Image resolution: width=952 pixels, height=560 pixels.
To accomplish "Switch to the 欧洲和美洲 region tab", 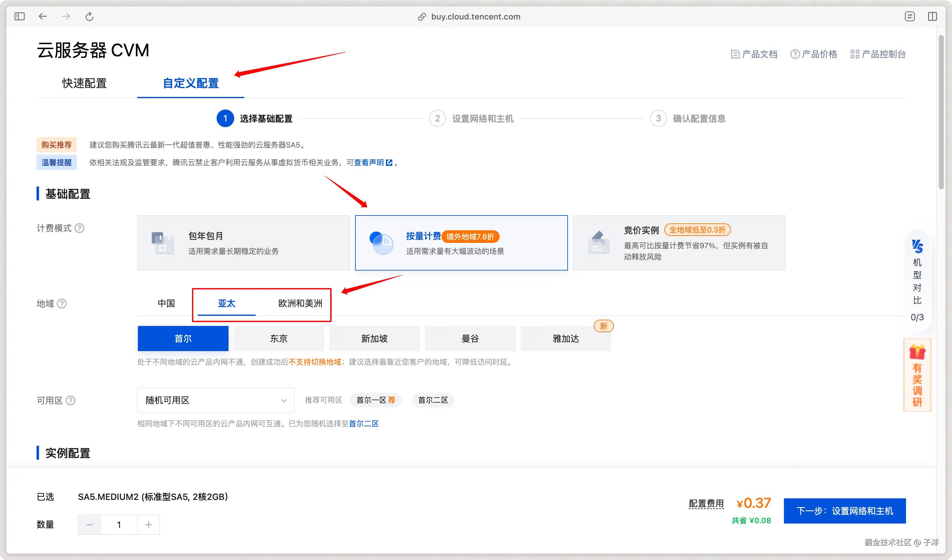I will tap(300, 303).
